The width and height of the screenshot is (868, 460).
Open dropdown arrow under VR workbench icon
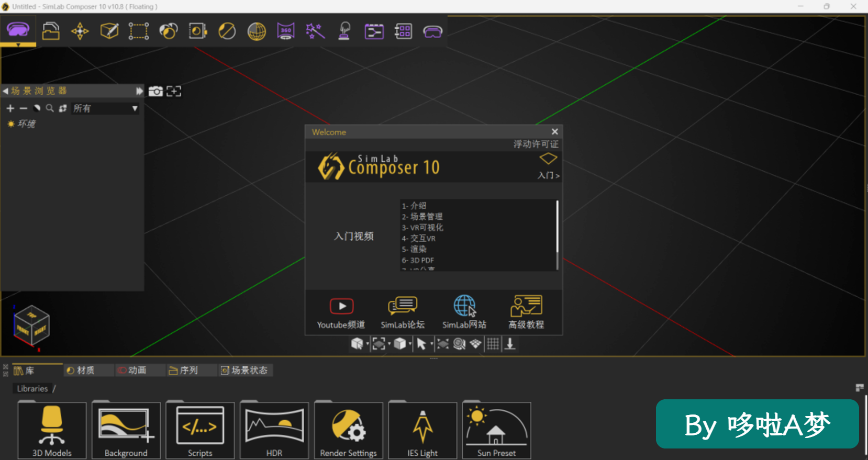coord(18,45)
